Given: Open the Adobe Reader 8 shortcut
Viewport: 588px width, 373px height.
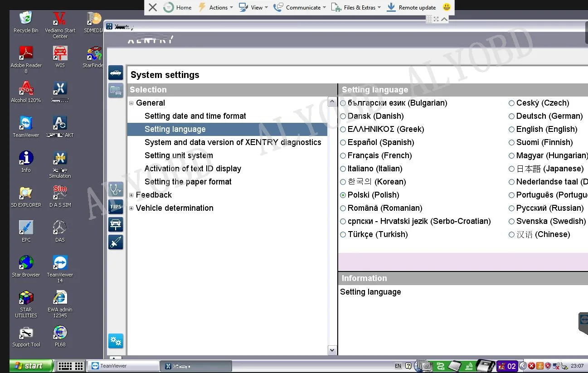Looking at the screenshot, I should click(26, 59).
